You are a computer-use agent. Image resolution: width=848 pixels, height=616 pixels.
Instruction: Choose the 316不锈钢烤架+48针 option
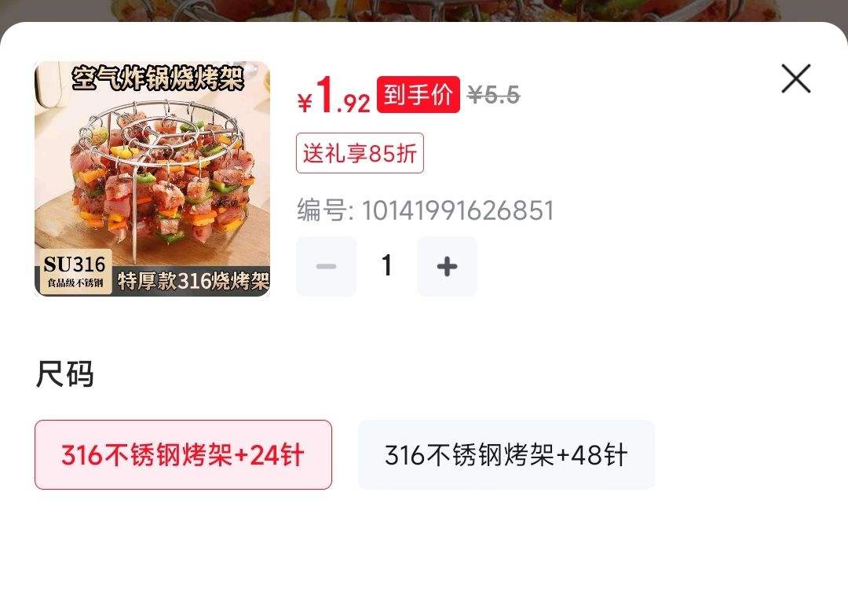point(506,454)
